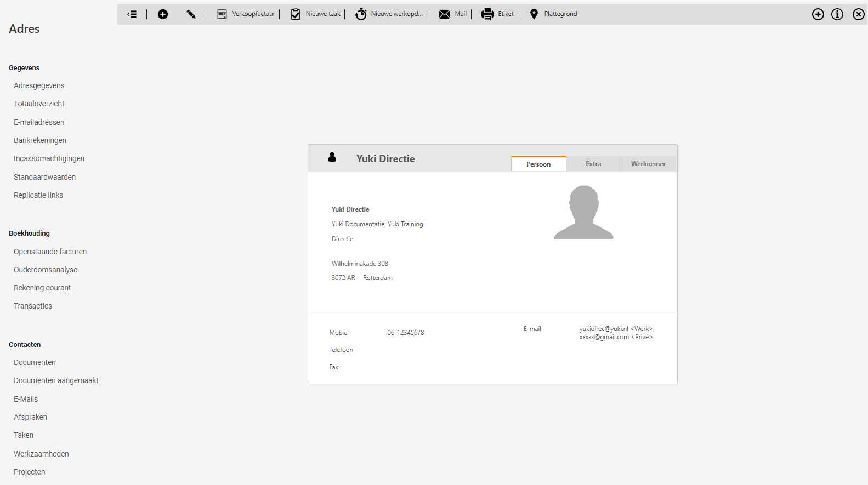Open Plattegrond label in toolbar
868x485 pixels.
click(x=560, y=14)
